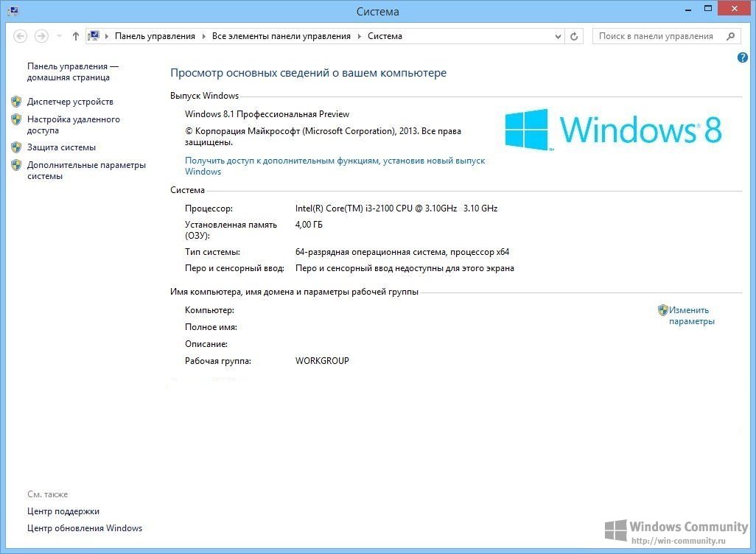Viewport: 756px width, 554px height.
Task: Click the system window icon in title bar
Action: 13,11
